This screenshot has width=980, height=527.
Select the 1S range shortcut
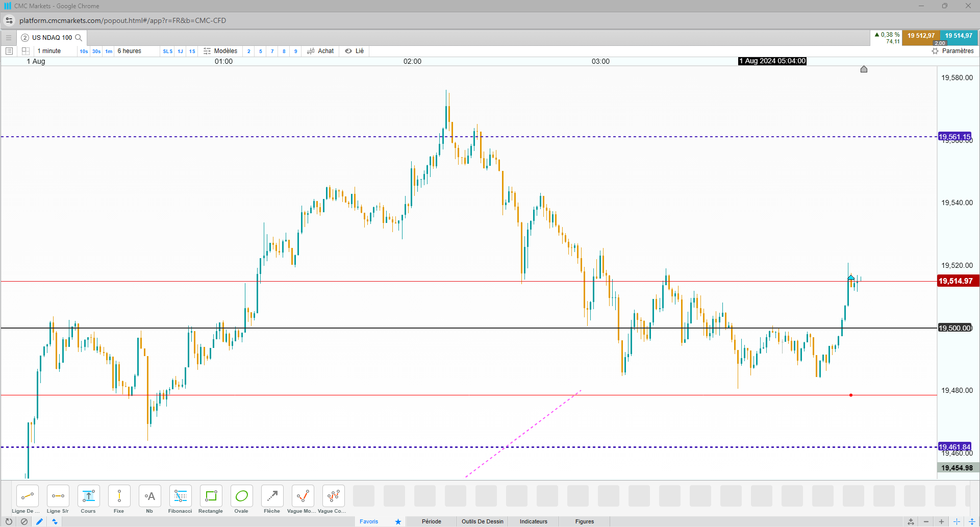tap(192, 51)
